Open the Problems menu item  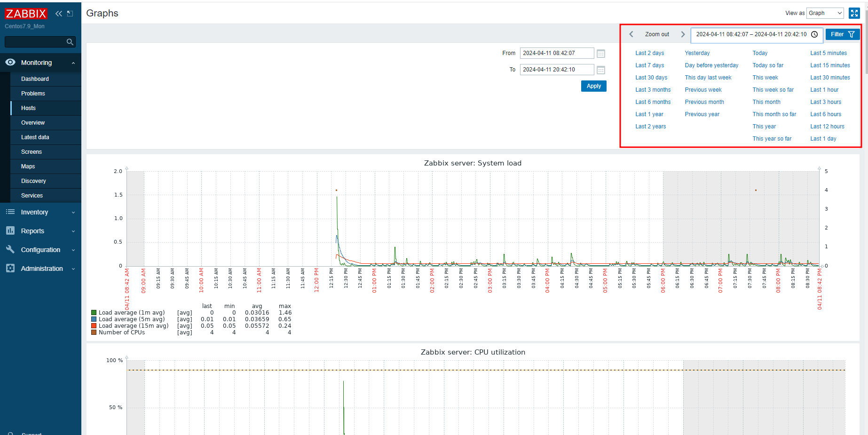tap(46, 94)
